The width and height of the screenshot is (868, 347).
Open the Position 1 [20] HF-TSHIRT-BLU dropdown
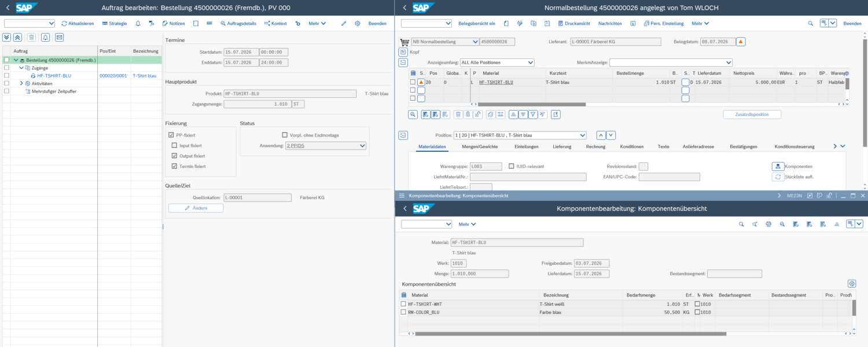[520, 135]
